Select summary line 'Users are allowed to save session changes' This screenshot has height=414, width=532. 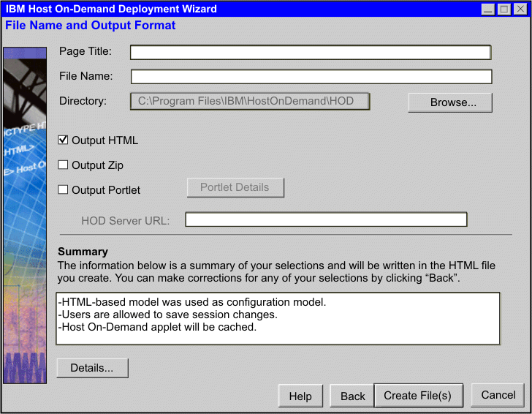coord(168,315)
